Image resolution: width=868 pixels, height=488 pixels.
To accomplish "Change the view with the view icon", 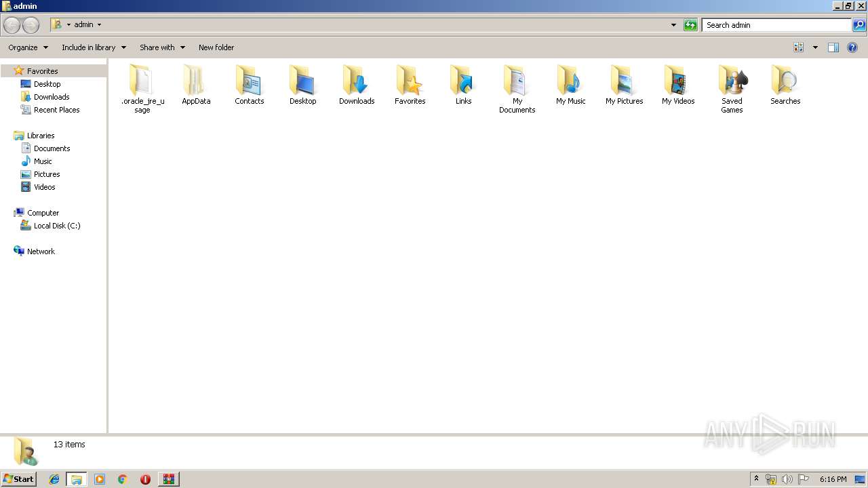I will [799, 47].
